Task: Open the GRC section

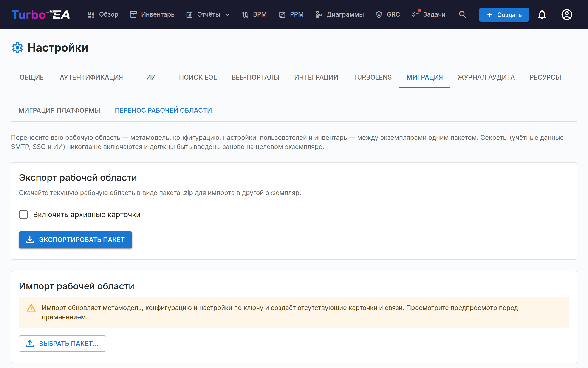Action: (388, 14)
